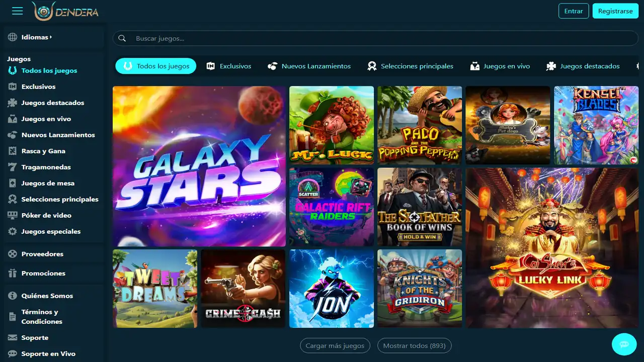644x362 pixels.
Task: Click the Póker de video icon
Action: click(13, 216)
